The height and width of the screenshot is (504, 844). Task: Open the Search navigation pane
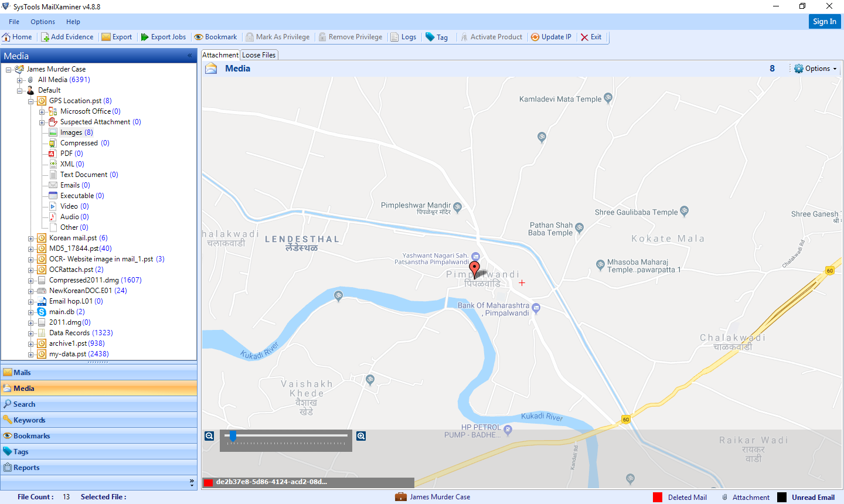[98, 404]
